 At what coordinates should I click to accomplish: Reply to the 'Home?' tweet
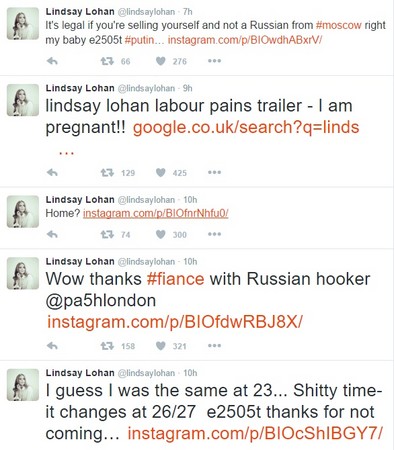pos(52,234)
